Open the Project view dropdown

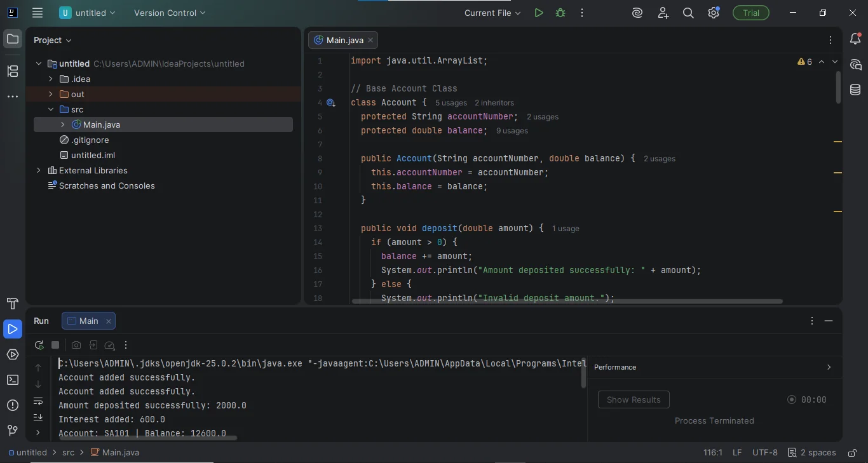53,40
